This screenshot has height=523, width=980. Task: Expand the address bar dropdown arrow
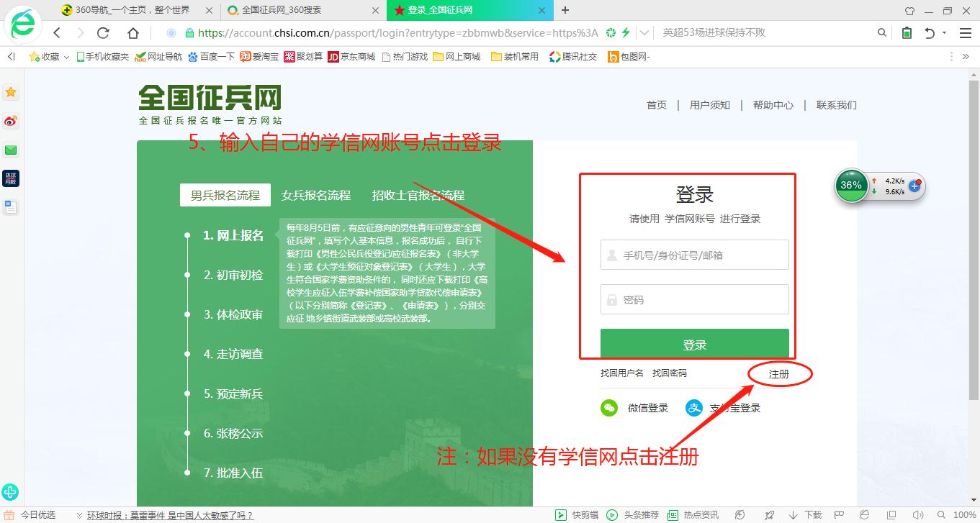644,33
